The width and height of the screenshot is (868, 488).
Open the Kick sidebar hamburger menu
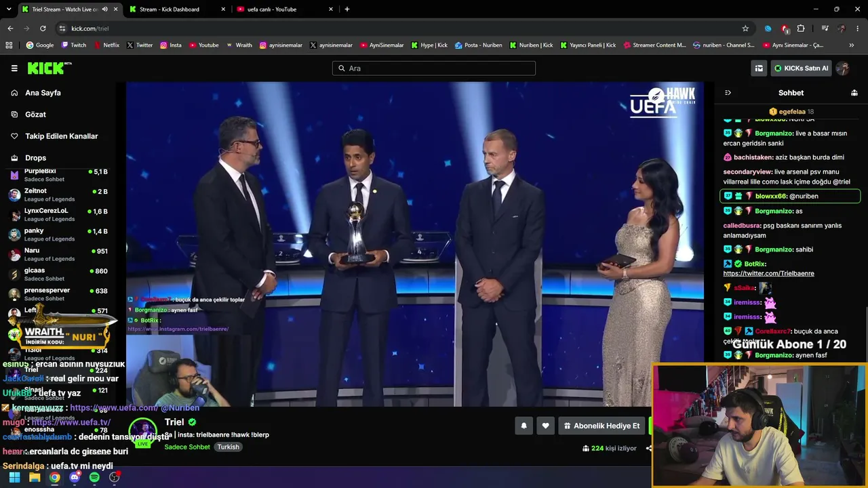point(14,68)
